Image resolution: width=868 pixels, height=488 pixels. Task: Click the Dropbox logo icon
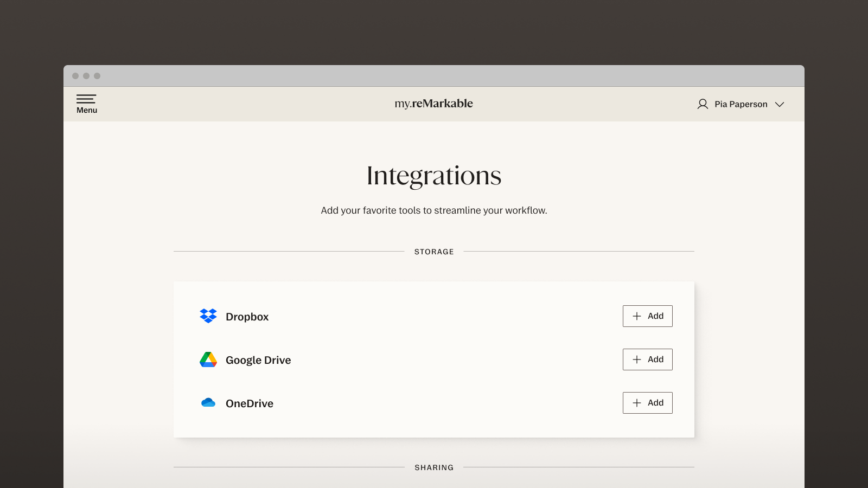[x=208, y=316]
